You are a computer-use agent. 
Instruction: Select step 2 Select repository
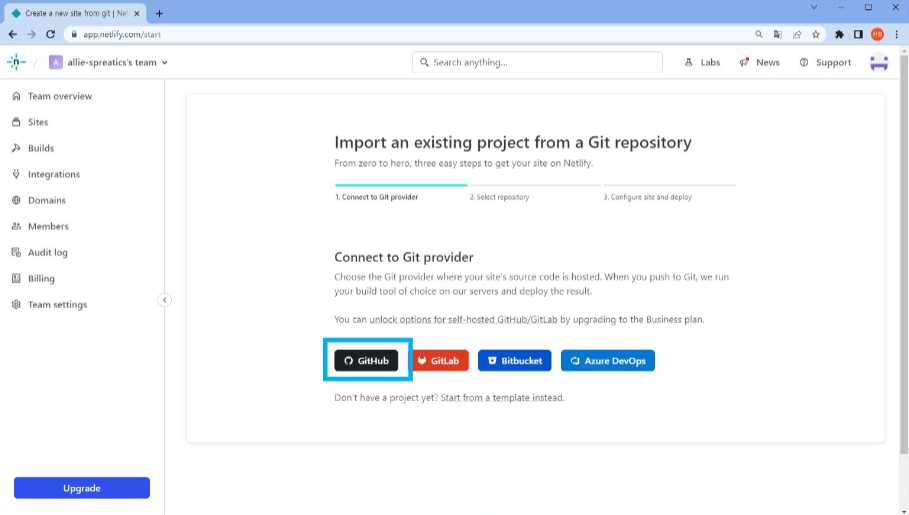(x=499, y=197)
